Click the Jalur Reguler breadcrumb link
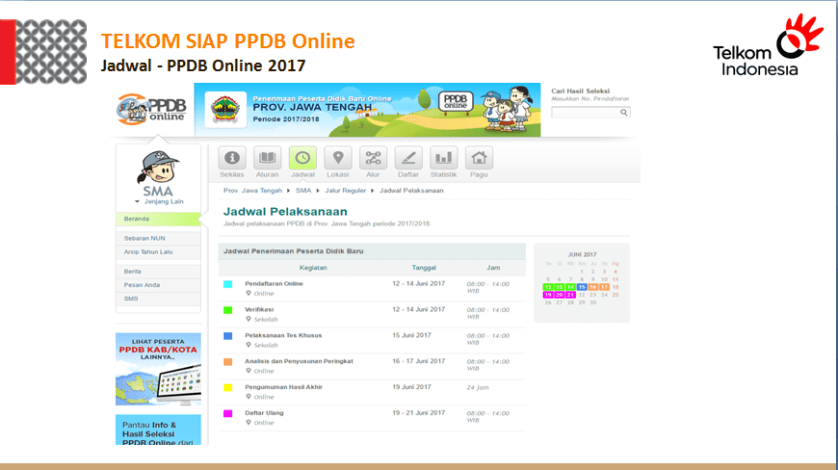Viewport: 838px width, 470px height. (346, 189)
